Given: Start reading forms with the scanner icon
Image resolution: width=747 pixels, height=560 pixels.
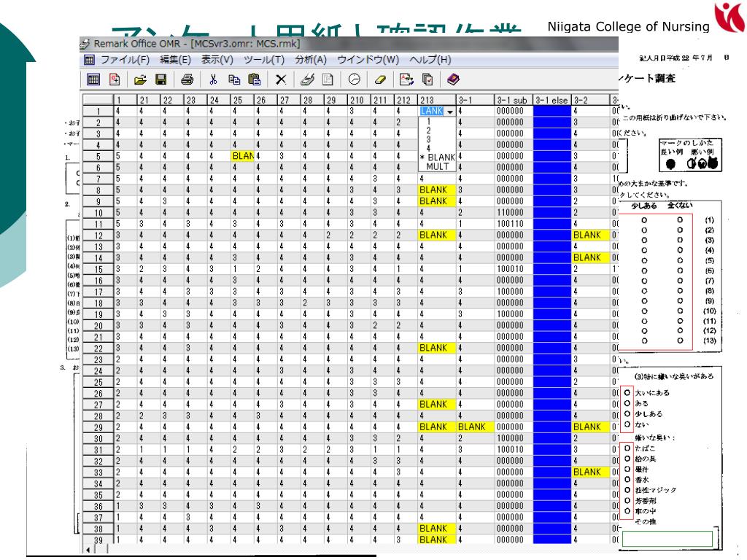Looking at the screenshot, I should 307,79.
